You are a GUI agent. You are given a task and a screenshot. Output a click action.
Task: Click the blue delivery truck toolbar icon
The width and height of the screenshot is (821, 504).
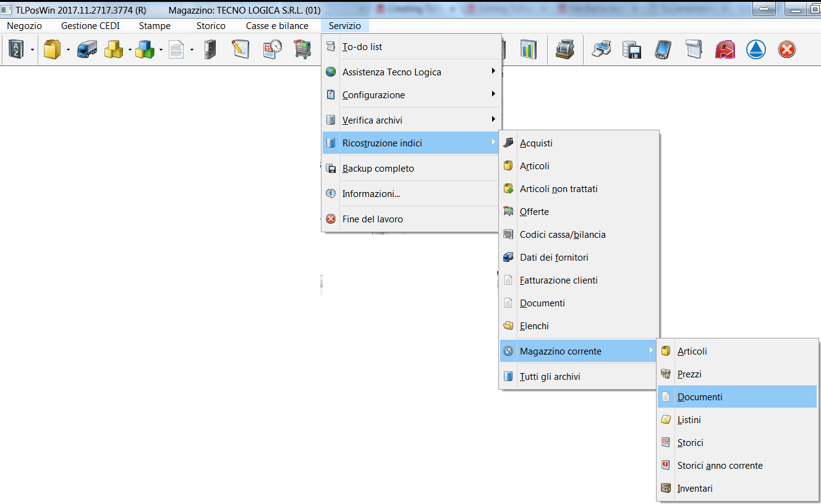pyautogui.click(x=87, y=50)
